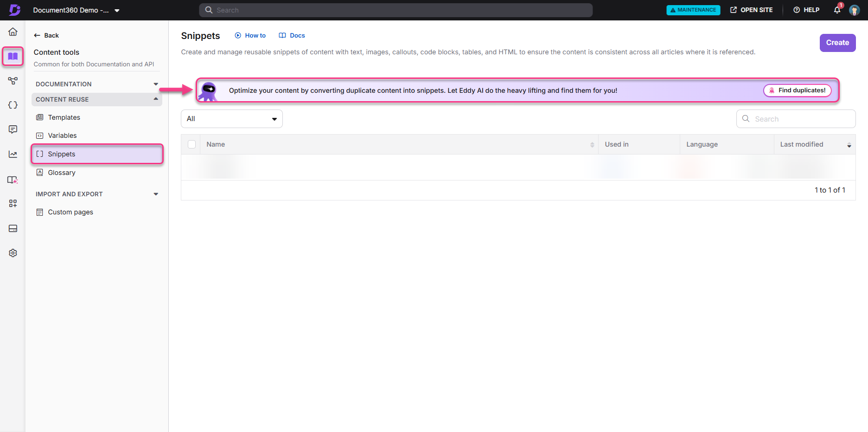Viewport: 868px width, 432px height.
Task: Open the Settings gear icon
Action: [x=13, y=253]
